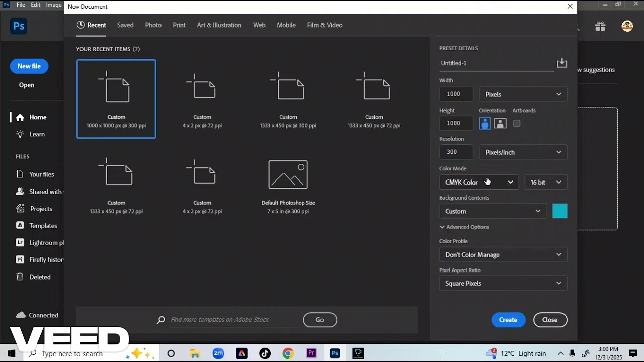Click the Connected cloud status icon

point(21,315)
